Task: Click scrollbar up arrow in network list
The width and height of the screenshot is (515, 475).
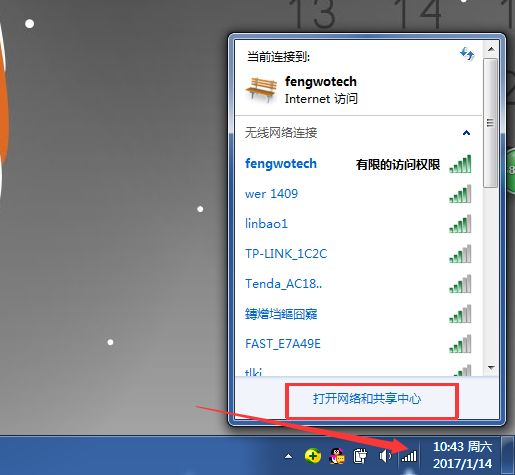Action: [491, 49]
